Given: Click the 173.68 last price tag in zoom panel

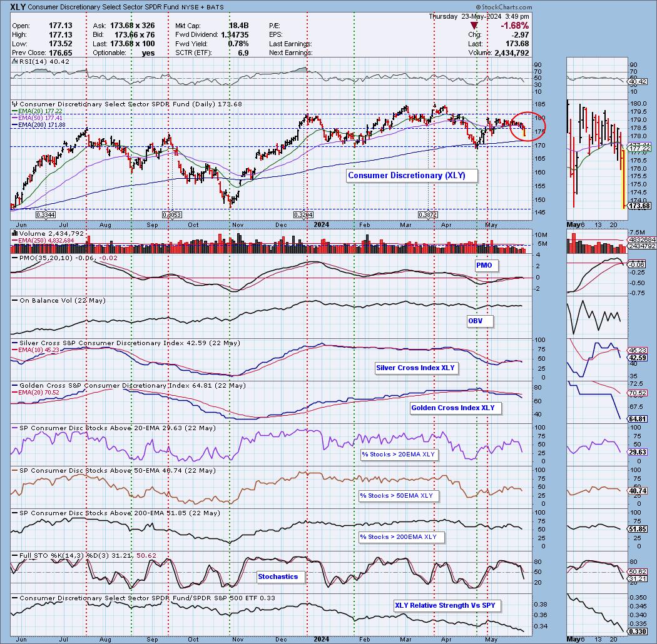Looking at the screenshot, I should click(639, 206).
